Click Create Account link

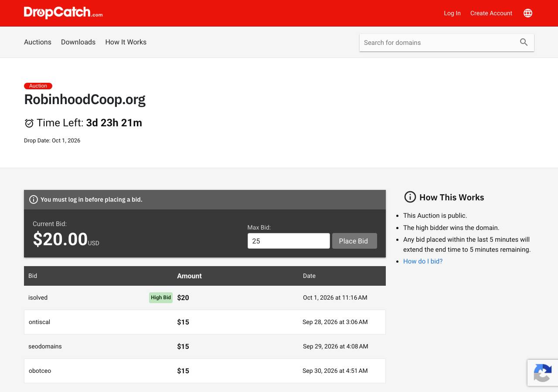tap(491, 13)
